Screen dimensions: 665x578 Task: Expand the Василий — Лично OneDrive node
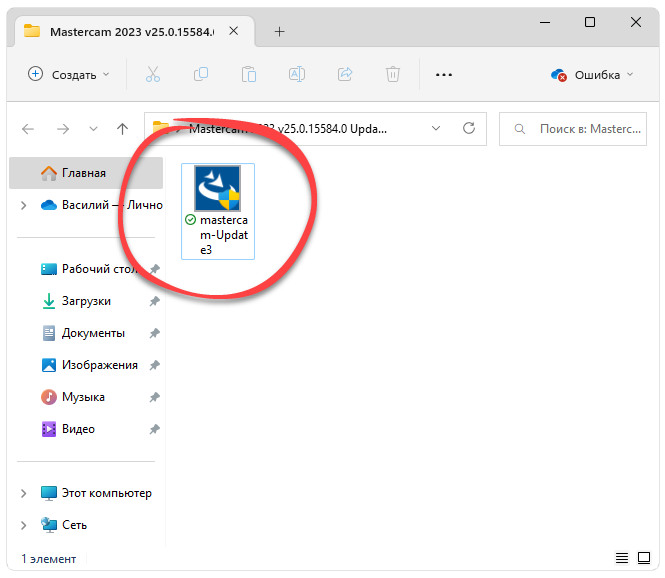click(x=24, y=205)
